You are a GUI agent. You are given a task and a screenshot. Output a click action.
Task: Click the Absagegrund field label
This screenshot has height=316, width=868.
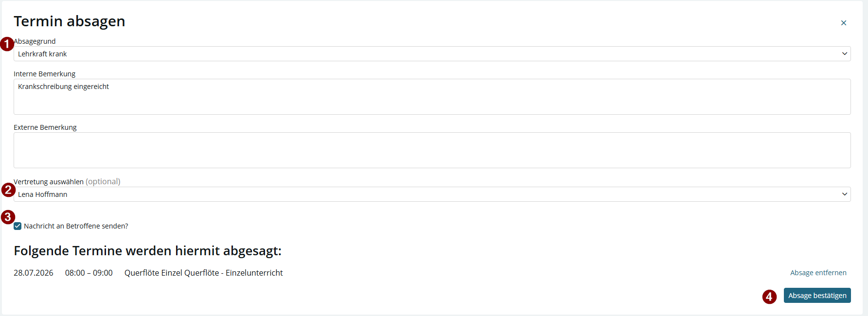(x=35, y=41)
